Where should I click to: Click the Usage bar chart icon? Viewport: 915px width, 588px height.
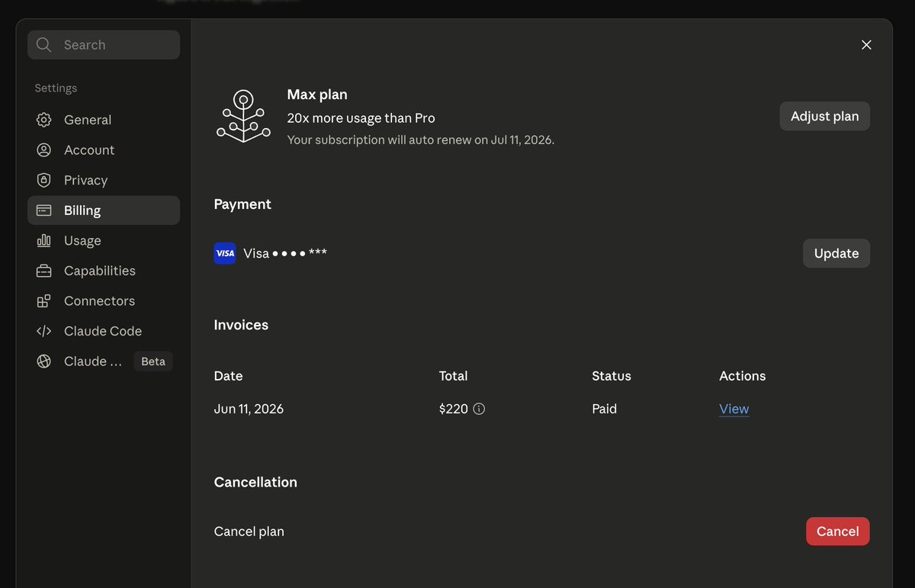tap(44, 240)
